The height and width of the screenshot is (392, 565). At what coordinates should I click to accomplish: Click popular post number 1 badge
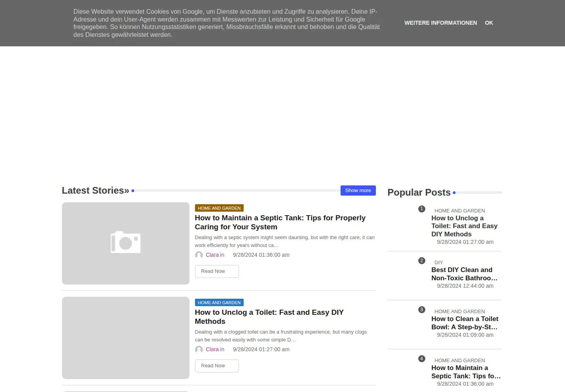pos(422,209)
